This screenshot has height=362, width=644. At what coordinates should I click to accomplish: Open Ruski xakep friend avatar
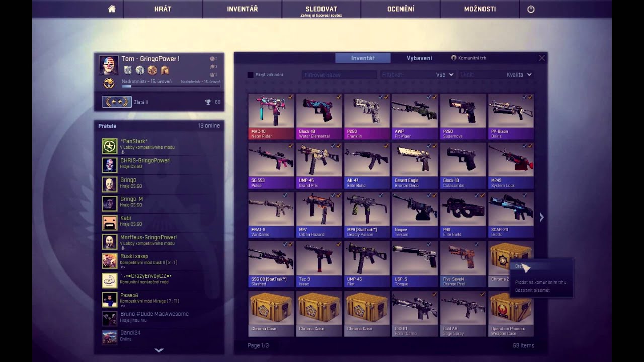(110, 261)
